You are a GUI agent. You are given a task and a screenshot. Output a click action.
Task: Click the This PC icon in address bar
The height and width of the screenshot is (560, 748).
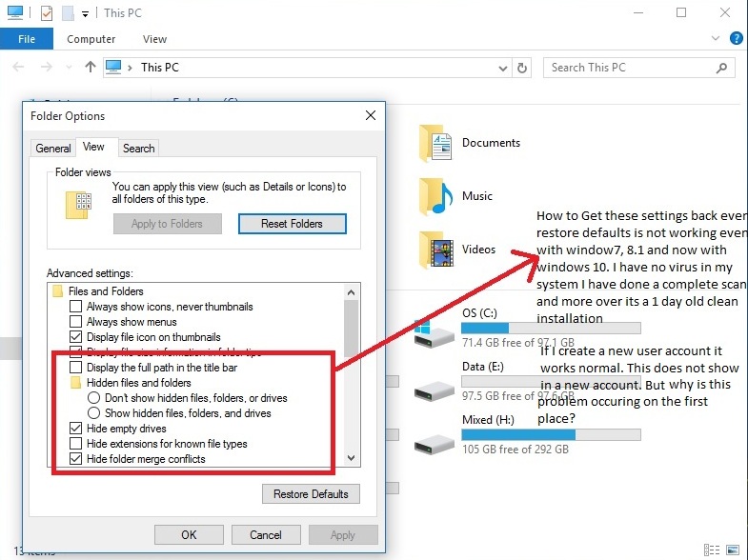(x=113, y=68)
